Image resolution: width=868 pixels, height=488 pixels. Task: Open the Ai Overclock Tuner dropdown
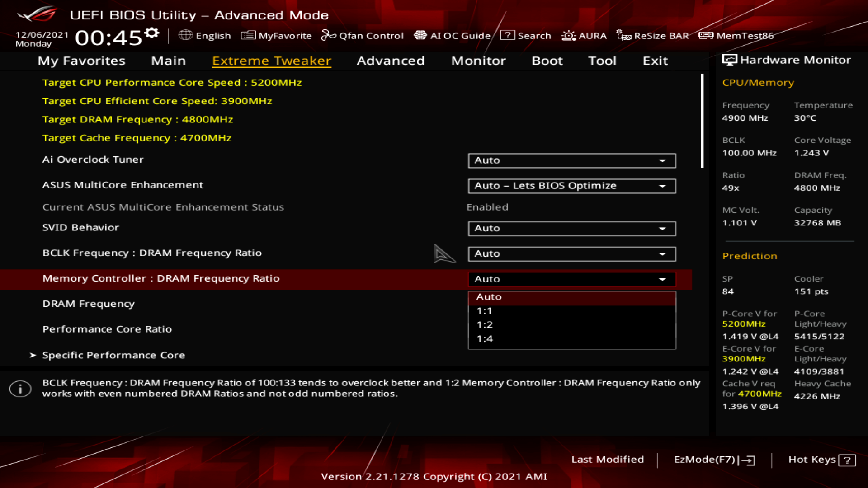click(x=571, y=160)
